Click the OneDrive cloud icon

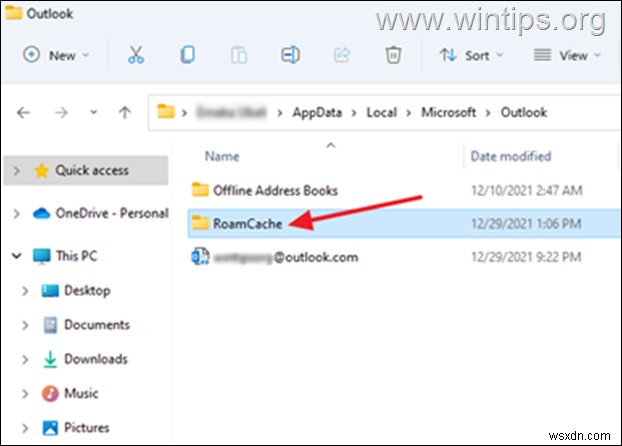42,213
